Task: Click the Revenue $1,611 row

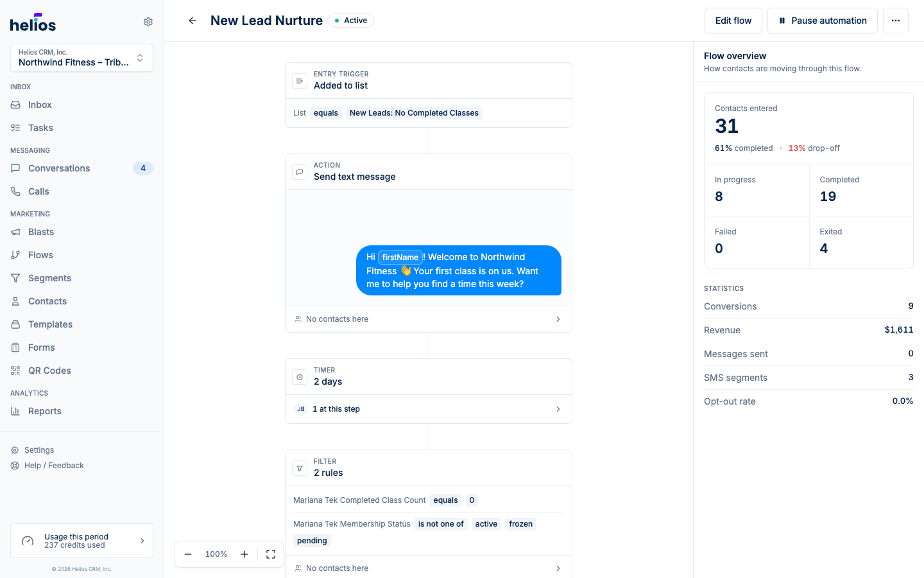Action: point(809,330)
